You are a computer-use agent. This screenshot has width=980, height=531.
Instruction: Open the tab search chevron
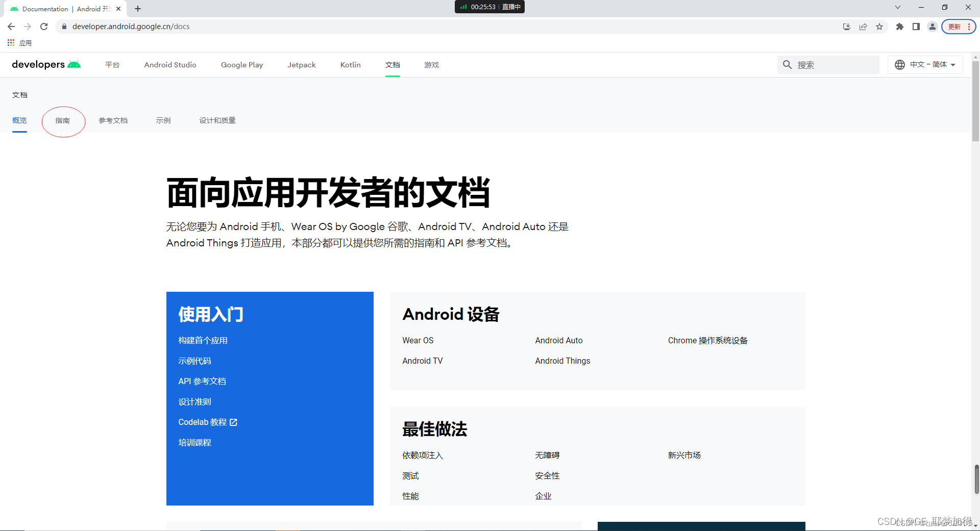coord(898,7)
